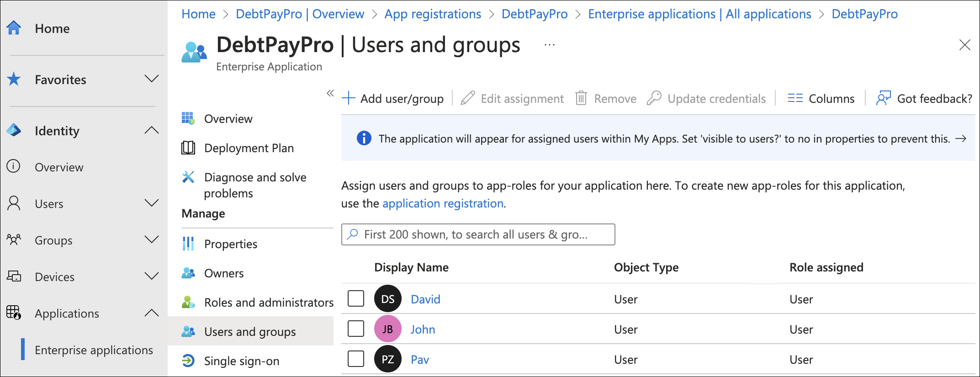Viewport: 980px width, 377px height.
Task: Click the DS avatar for David
Action: point(388,299)
